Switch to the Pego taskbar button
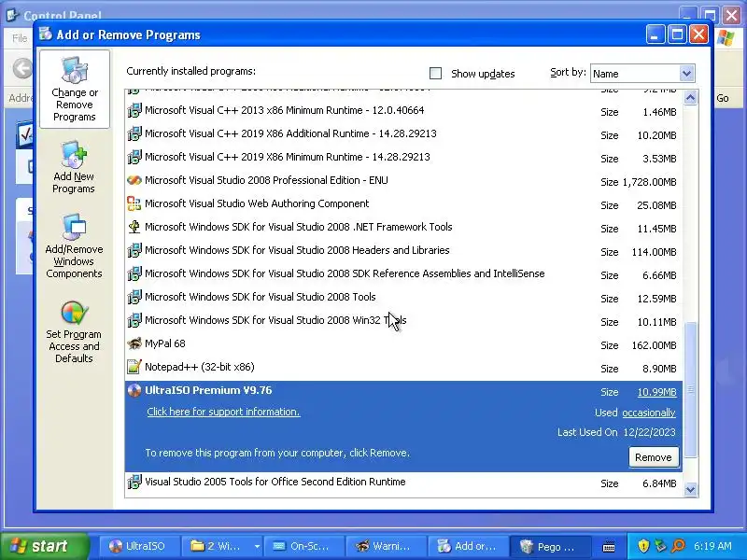Screen dimensions: 747x560 [550, 546]
